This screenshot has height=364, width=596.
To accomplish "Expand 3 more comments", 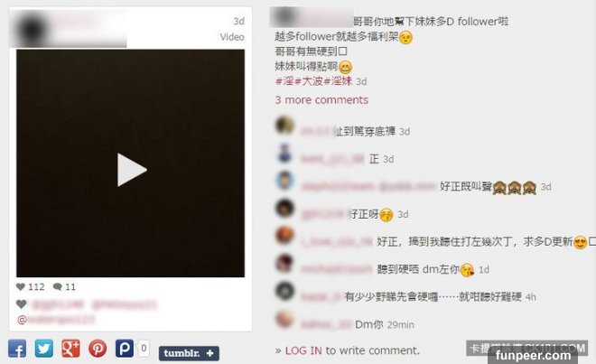I will [x=321, y=100].
